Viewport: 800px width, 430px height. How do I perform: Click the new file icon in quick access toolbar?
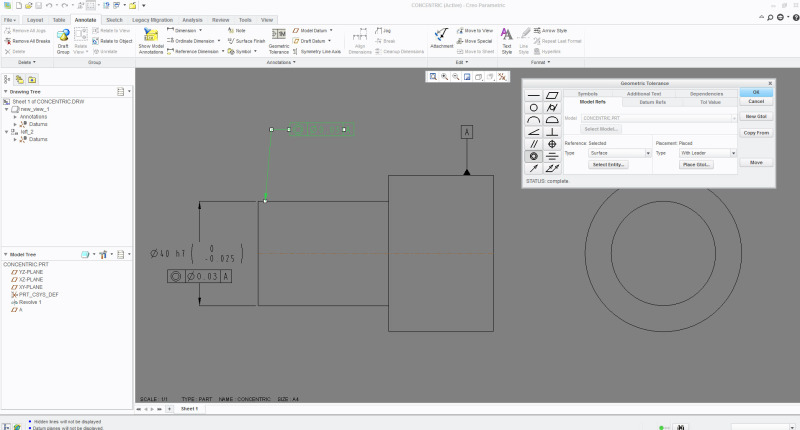tap(19, 6)
